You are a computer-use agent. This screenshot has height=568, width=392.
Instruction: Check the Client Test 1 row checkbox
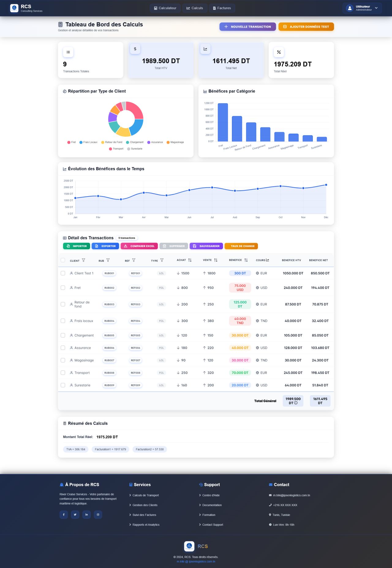pos(63,273)
